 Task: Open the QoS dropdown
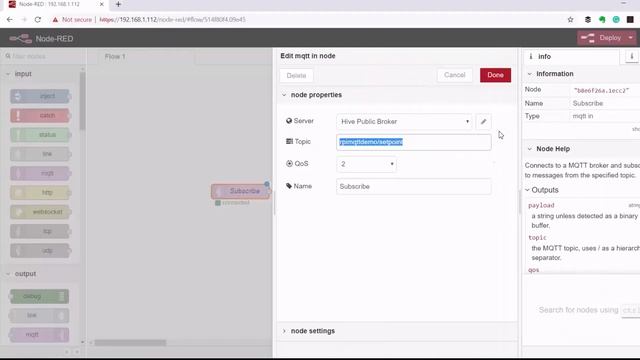coord(366,164)
